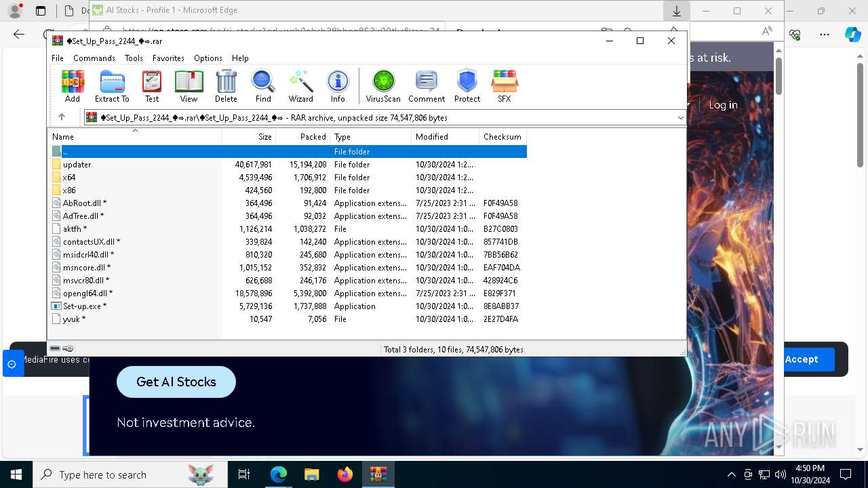868x488 pixels.
Task: Click the Add toolbar icon in WinRAR
Action: pos(73,86)
